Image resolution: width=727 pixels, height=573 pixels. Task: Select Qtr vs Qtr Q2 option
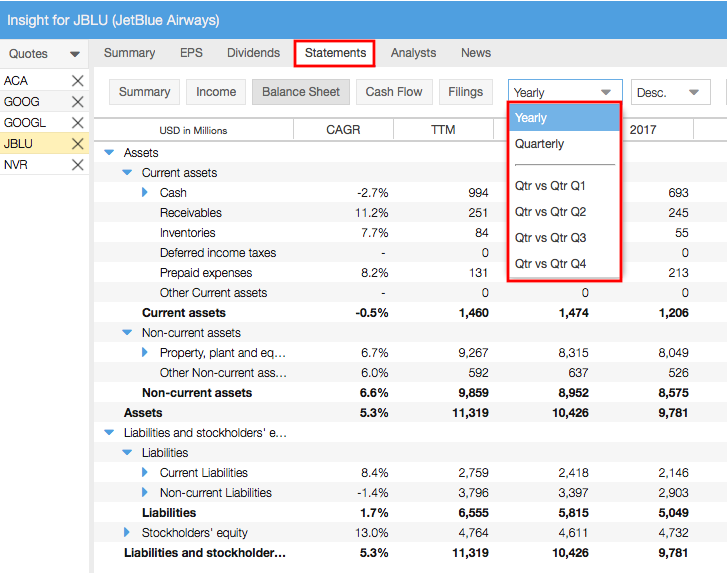point(564,211)
